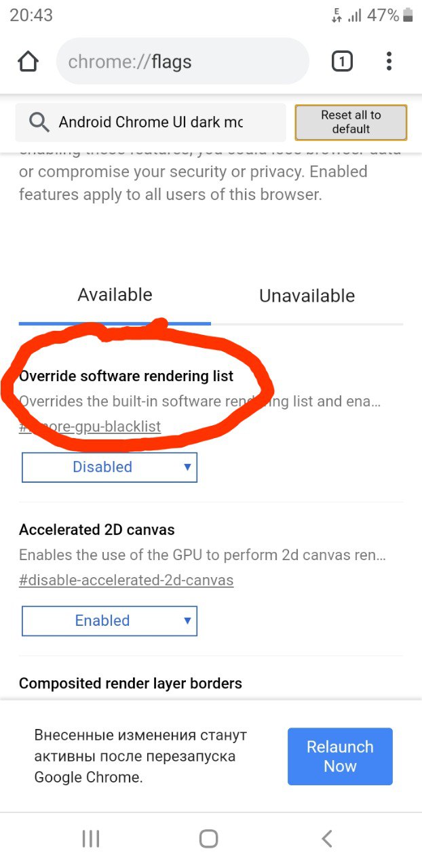
Task: Click Reset all to default button
Action: point(351,122)
